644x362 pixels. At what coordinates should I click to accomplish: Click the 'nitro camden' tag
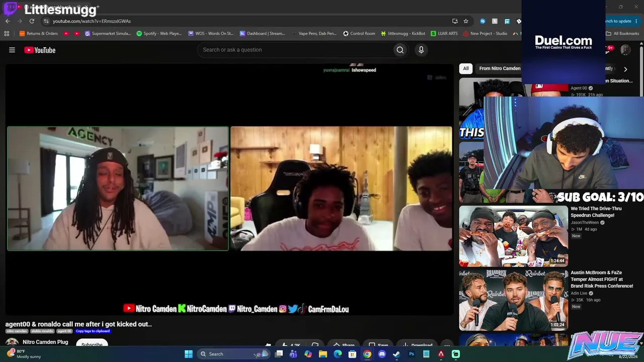(x=17, y=331)
